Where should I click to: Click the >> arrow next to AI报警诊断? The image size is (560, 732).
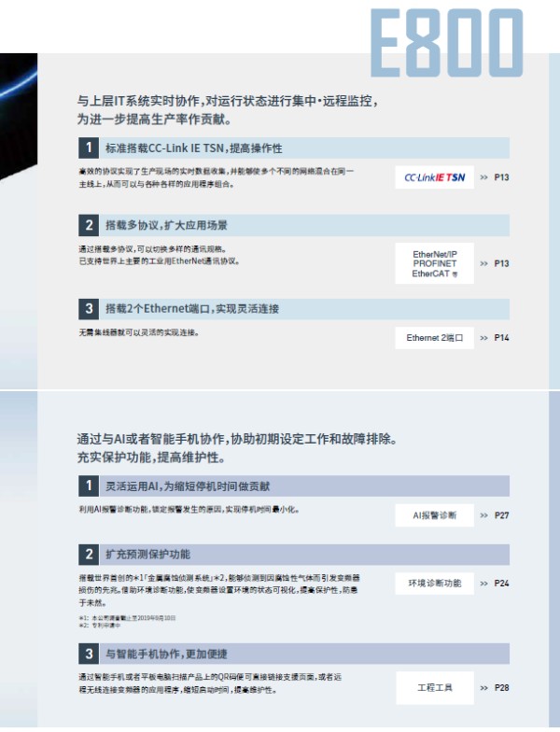pyautogui.click(x=483, y=514)
